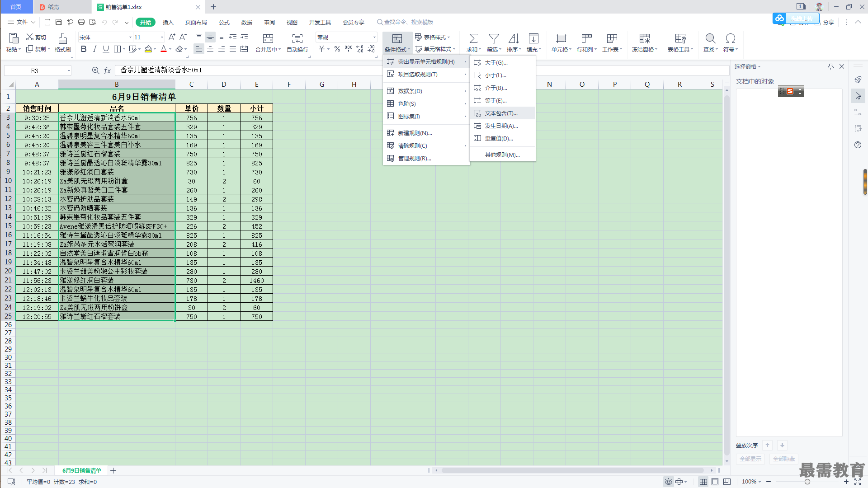Screen dimensions: 868x488
Task: Choose 重复值(D)... rule
Action: pyautogui.click(x=503, y=139)
